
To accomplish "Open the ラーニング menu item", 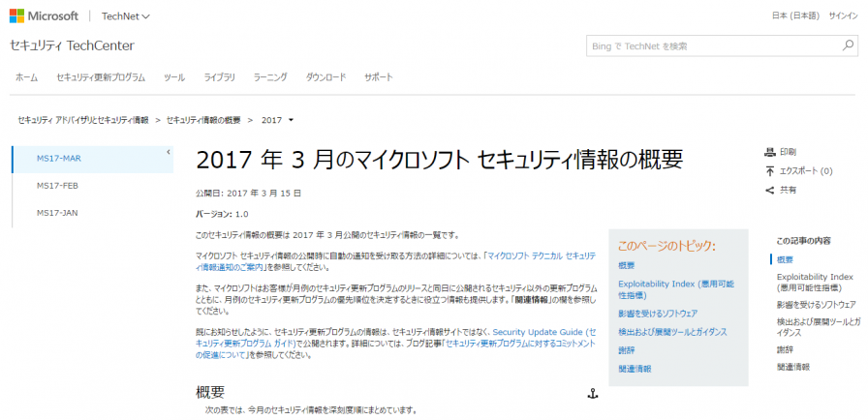I will [270, 77].
